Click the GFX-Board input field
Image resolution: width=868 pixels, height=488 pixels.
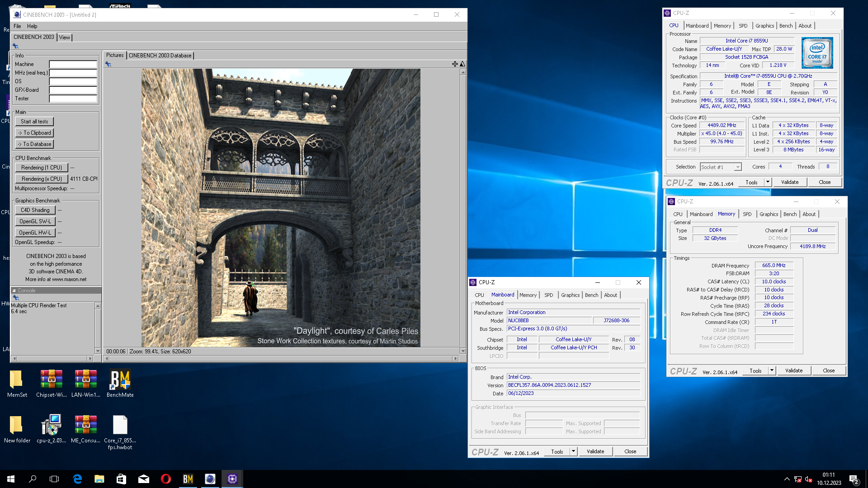point(73,90)
